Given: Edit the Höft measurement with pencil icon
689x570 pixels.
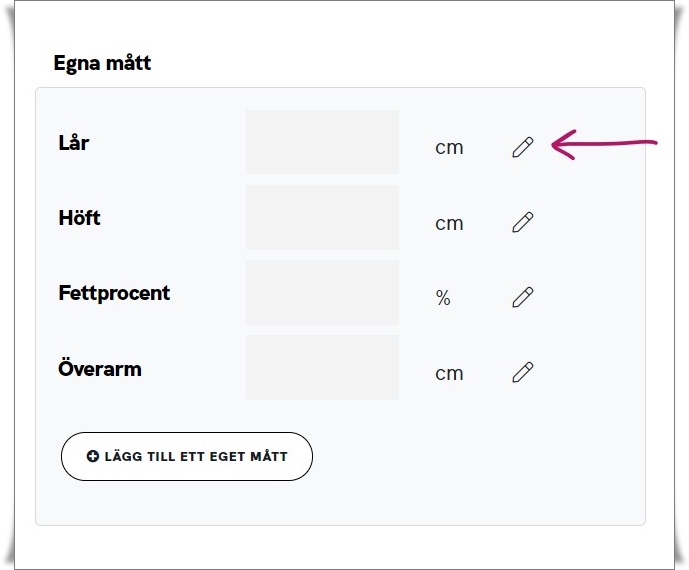Looking at the screenshot, I should 522,222.
